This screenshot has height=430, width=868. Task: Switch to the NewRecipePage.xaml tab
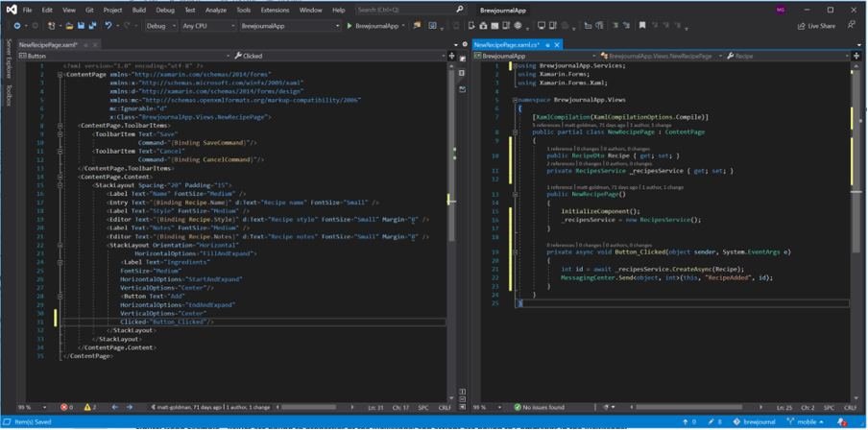[48, 44]
